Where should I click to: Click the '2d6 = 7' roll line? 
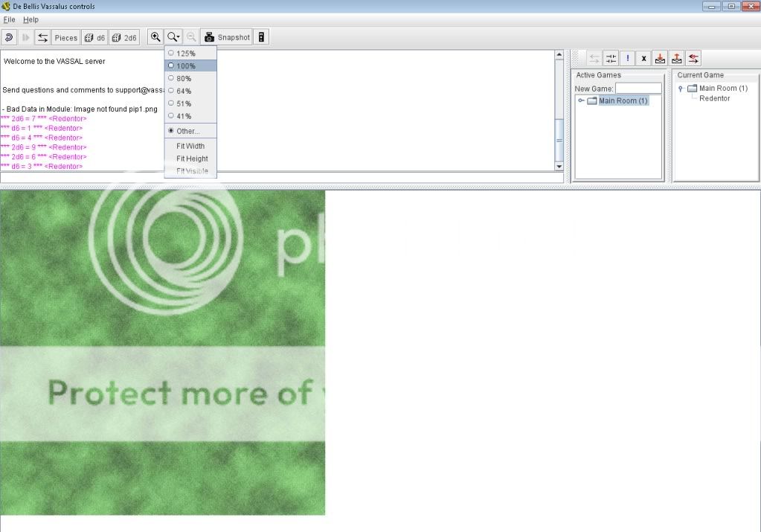coord(44,119)
